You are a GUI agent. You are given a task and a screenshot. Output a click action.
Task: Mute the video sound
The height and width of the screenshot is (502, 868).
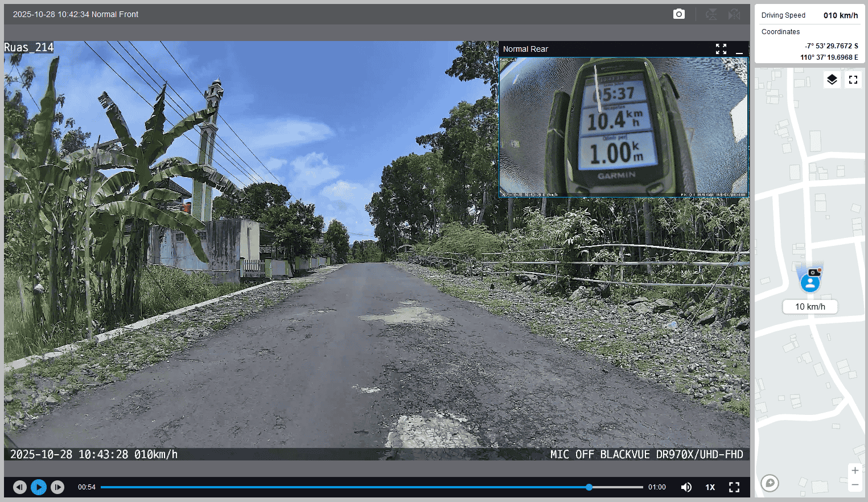pyautogui.click(x=686, y=487)
